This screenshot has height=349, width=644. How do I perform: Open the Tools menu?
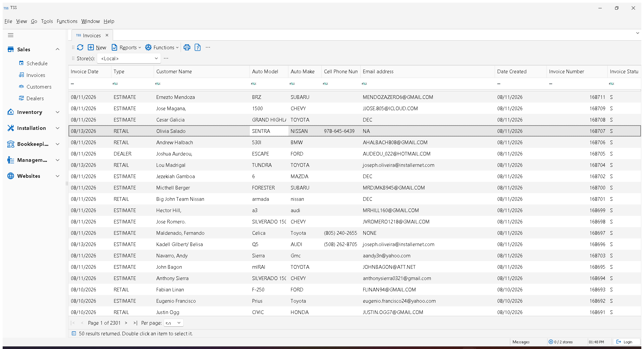click(47, 21)
